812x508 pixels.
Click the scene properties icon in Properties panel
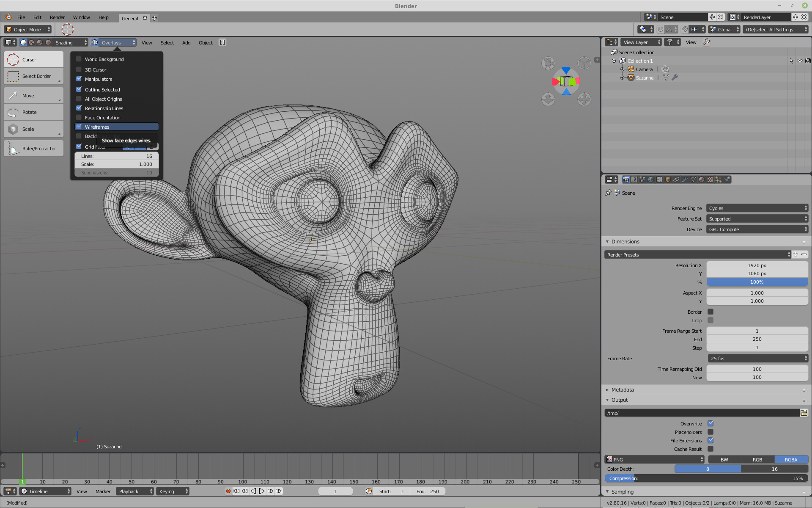pyautogui.click(x=641, y=179)
